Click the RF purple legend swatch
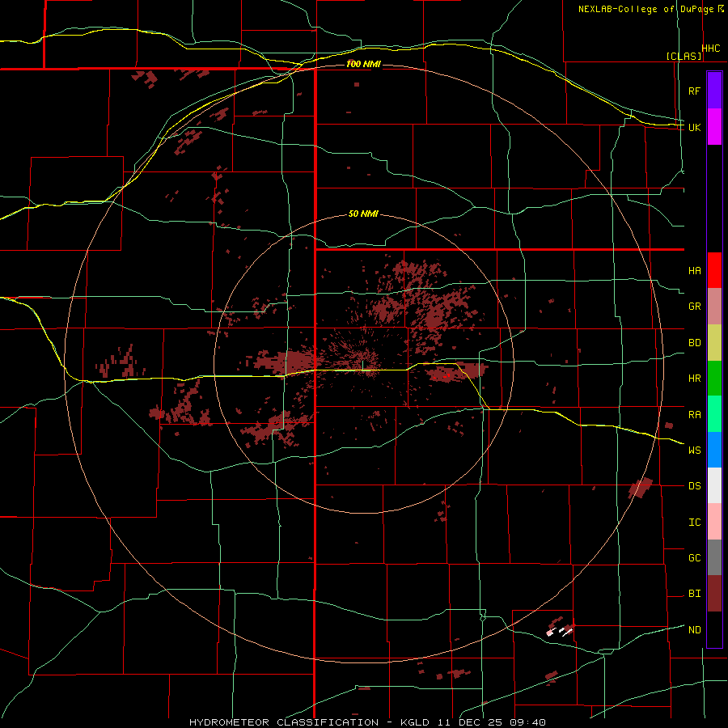The image size is (728, 728). click(714, 91)
